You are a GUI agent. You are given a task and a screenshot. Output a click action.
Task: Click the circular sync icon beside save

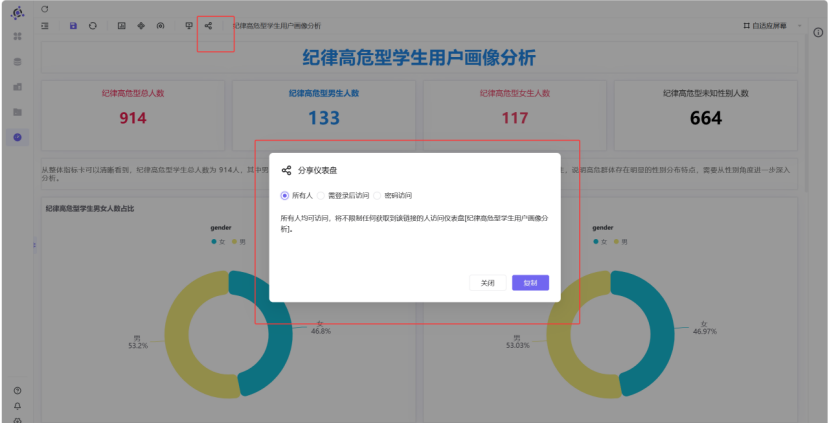[x=93, y=25]
